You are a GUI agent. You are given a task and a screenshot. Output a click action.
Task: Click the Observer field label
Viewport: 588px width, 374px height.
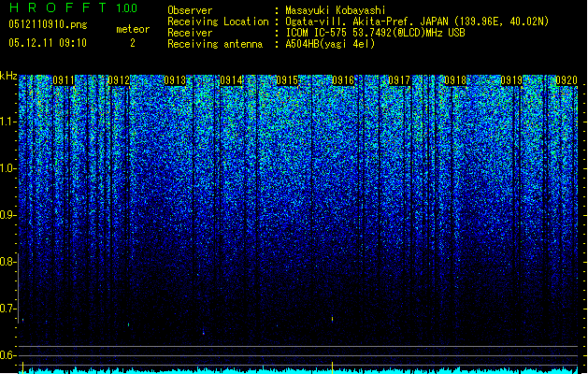click(190, 10)
